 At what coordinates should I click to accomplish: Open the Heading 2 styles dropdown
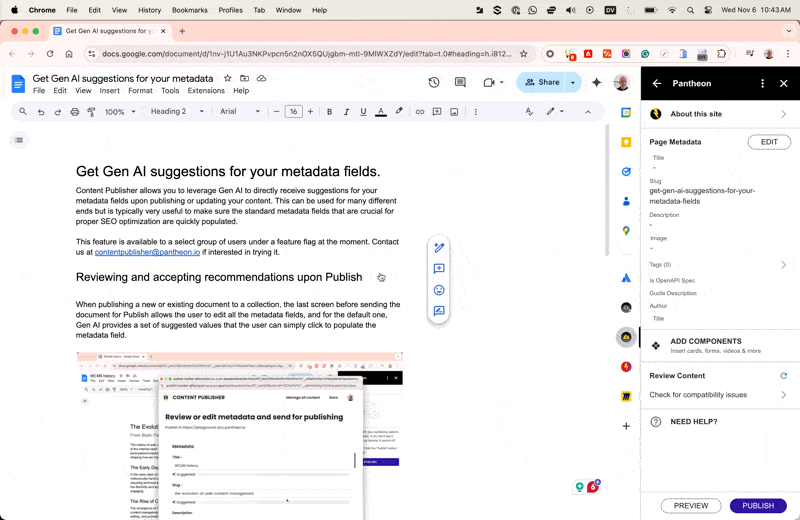[177, 112]
